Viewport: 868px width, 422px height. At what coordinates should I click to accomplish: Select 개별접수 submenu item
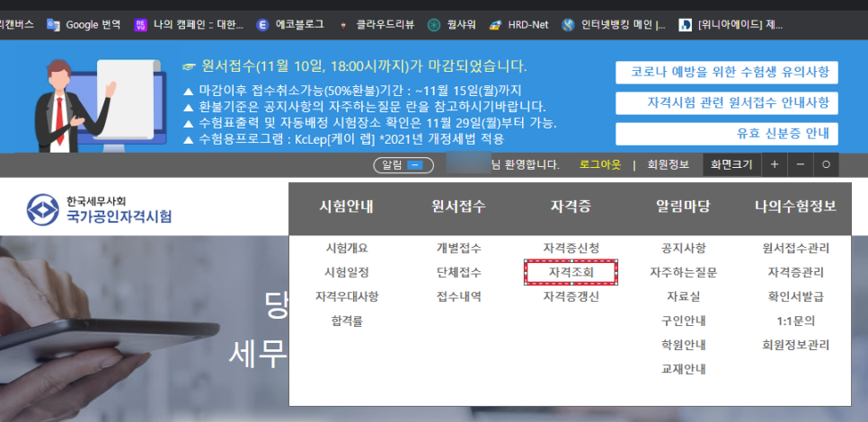tap(459, 249)
